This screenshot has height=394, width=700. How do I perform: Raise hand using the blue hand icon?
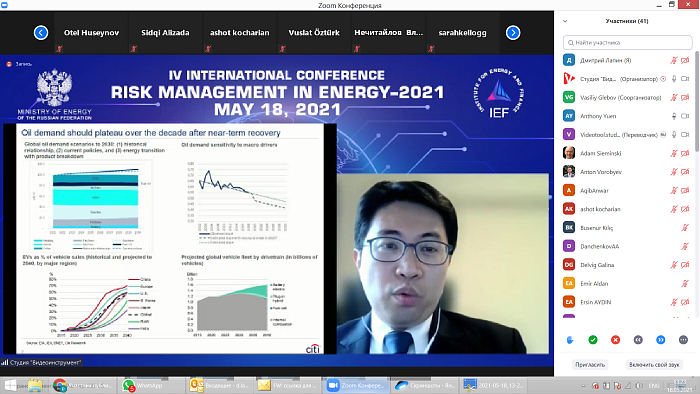pyautogui.click(x=570, y=340)
